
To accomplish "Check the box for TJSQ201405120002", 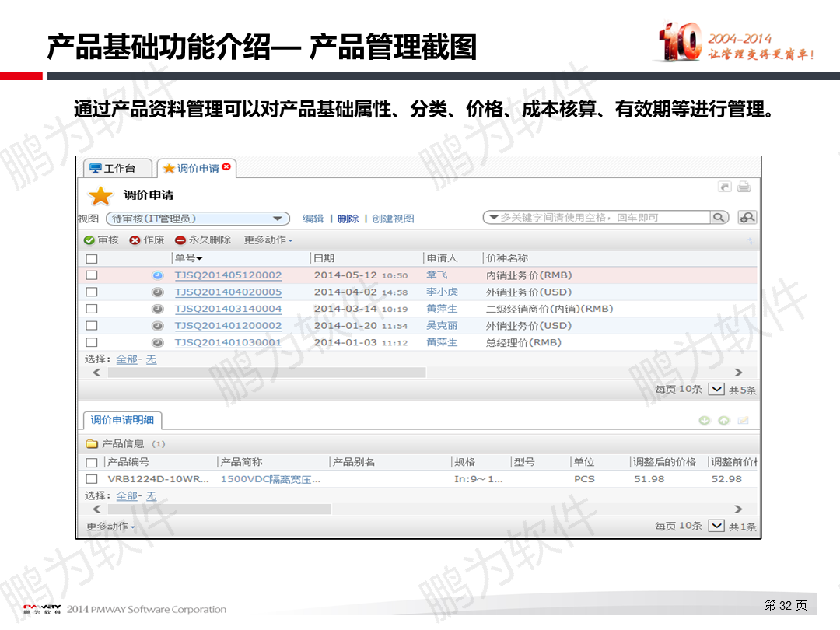I will 92,275.
